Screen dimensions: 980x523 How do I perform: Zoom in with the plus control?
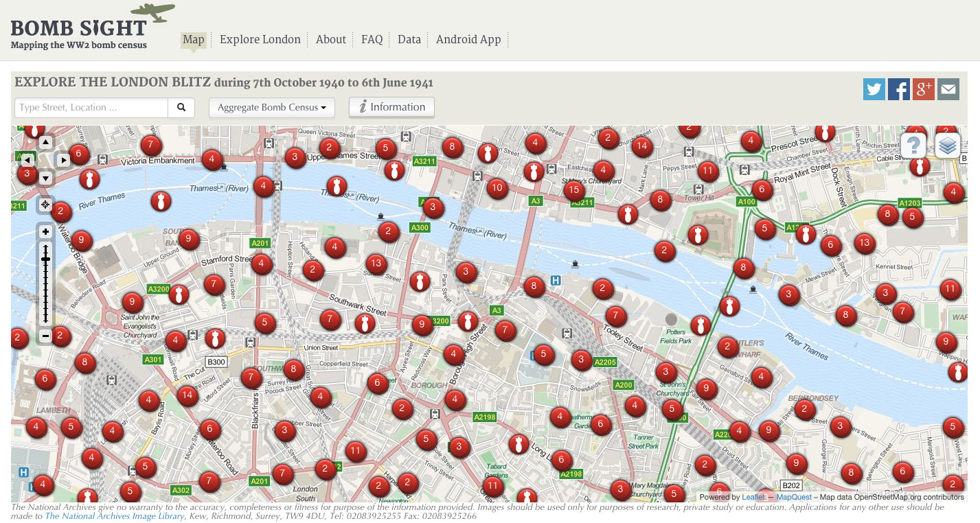click(45, 232)
